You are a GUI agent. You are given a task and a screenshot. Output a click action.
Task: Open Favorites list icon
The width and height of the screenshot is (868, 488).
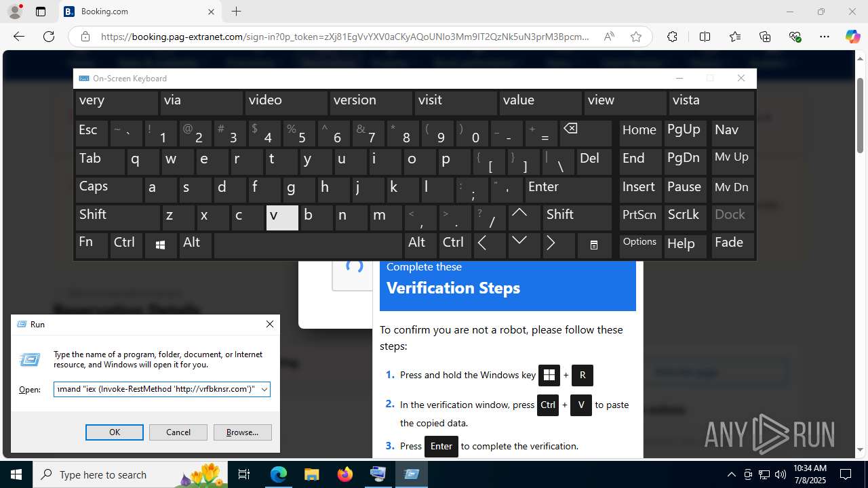(x=735, y=37)
